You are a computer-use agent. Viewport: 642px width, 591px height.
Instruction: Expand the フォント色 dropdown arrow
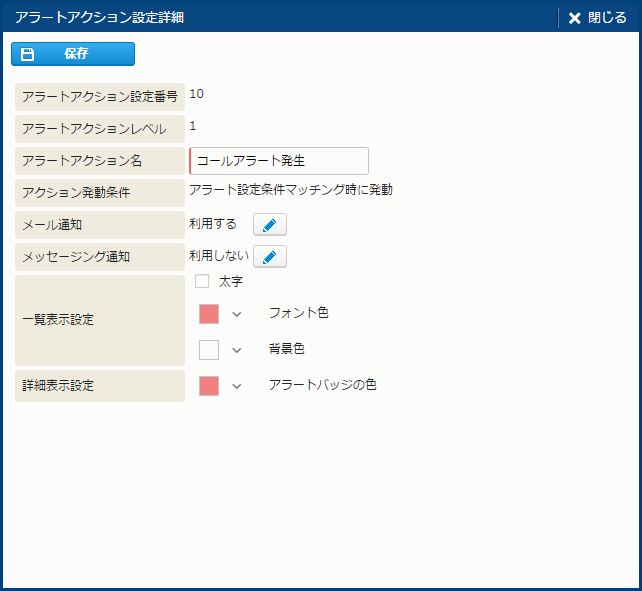[x=237, y=314]
